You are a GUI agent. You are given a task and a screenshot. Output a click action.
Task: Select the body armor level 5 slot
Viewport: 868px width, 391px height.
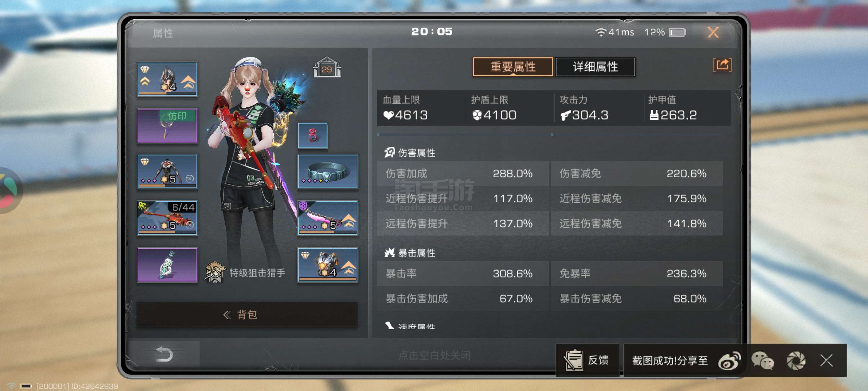[x=167, y=171]
